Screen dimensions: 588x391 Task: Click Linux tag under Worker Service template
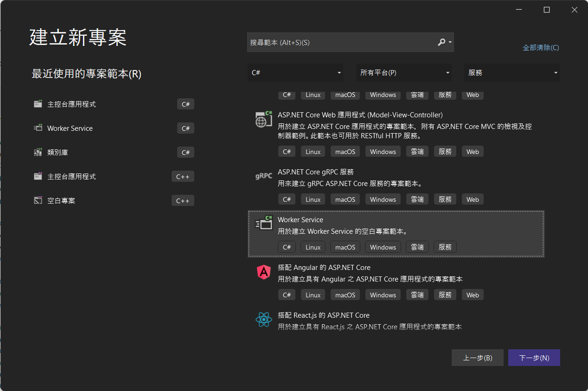[x=313, y=247]
